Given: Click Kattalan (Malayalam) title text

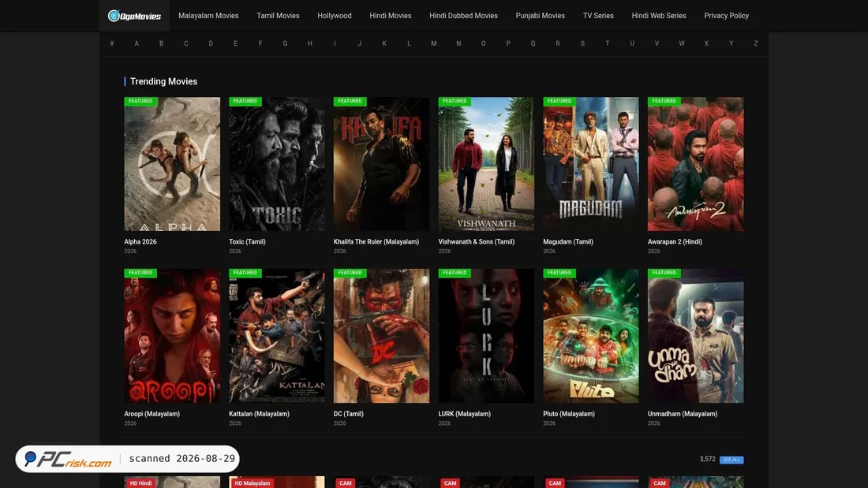Looking at the screenshot, I should 259,414.
